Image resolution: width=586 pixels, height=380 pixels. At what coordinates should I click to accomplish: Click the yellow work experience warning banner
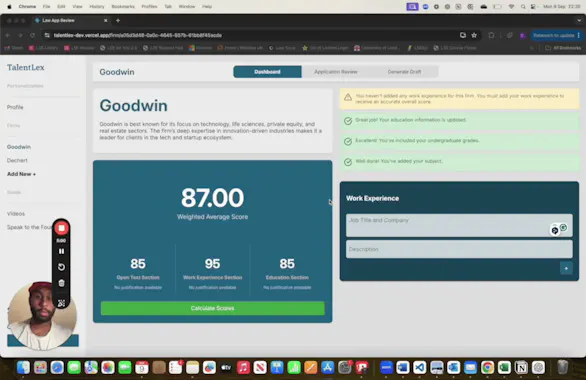(459, 99)
